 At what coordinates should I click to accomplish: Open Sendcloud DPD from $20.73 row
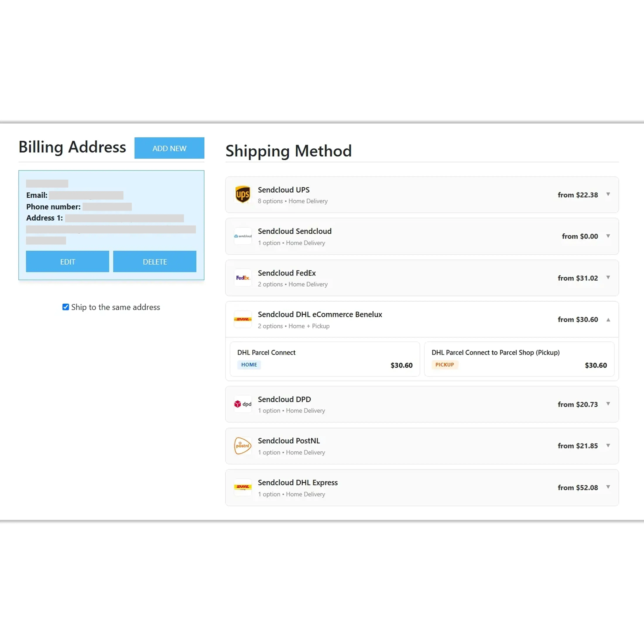coord(422,404)
